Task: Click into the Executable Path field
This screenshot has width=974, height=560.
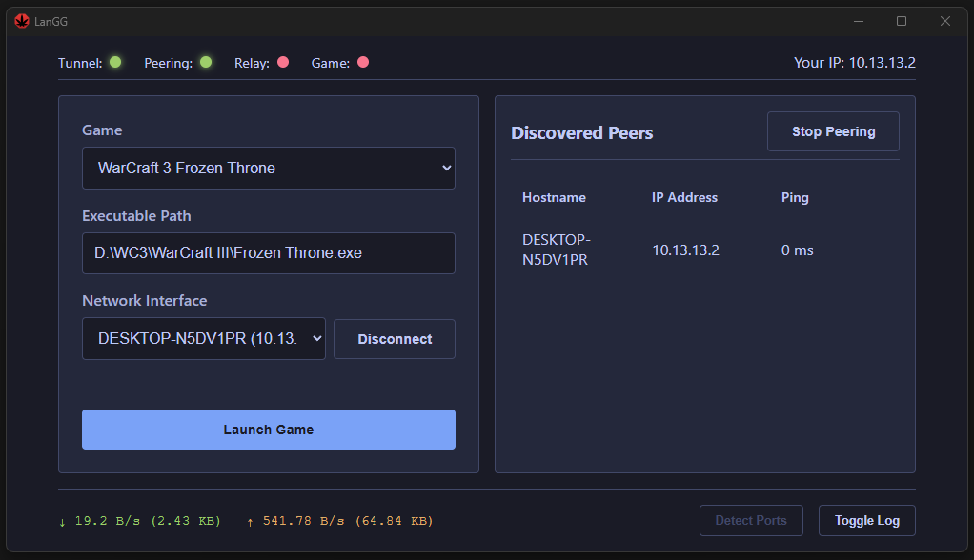Action: click(268, 253)
